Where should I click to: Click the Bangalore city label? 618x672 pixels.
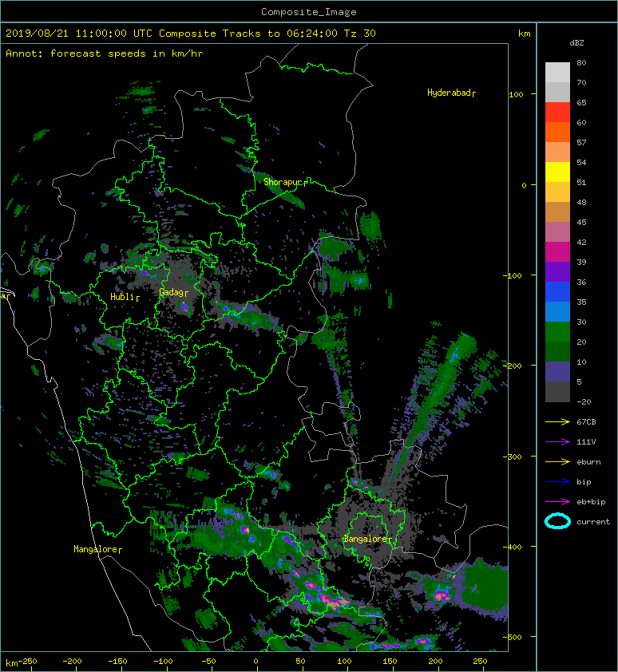366,539
